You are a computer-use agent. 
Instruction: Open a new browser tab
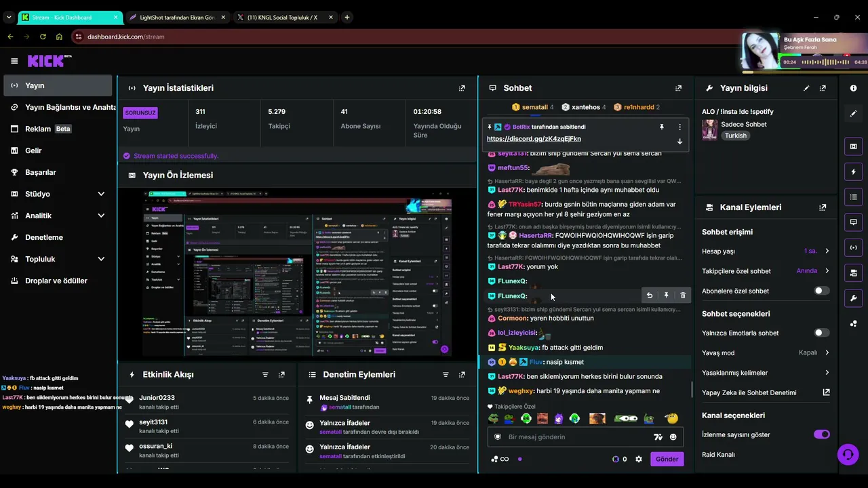347,17
